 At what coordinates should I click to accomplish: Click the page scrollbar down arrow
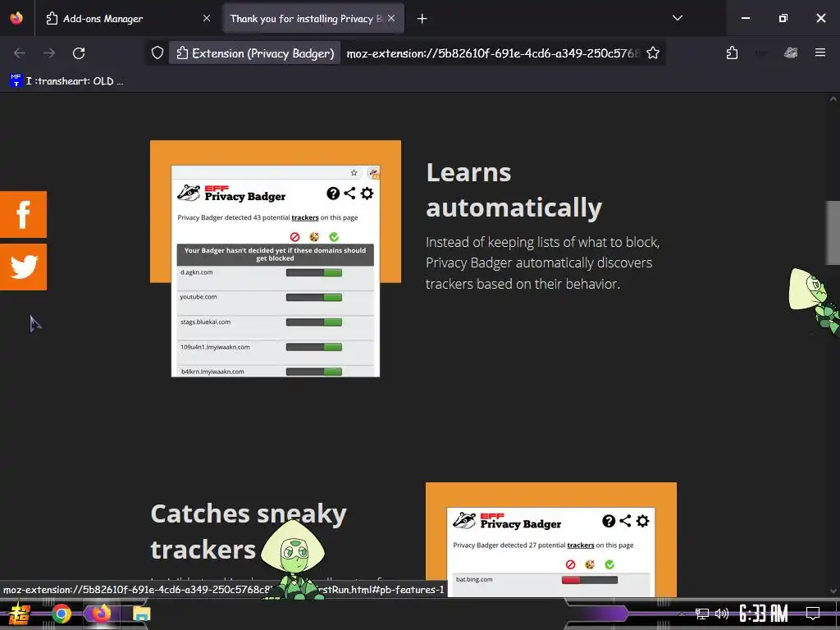pos(833,591)
